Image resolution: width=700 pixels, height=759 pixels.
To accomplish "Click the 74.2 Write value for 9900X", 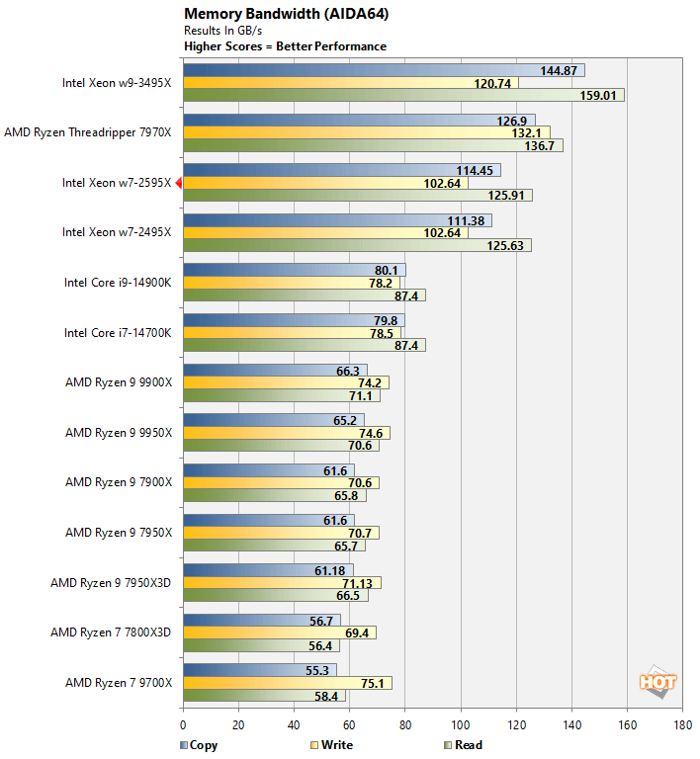I will point(370,383).
